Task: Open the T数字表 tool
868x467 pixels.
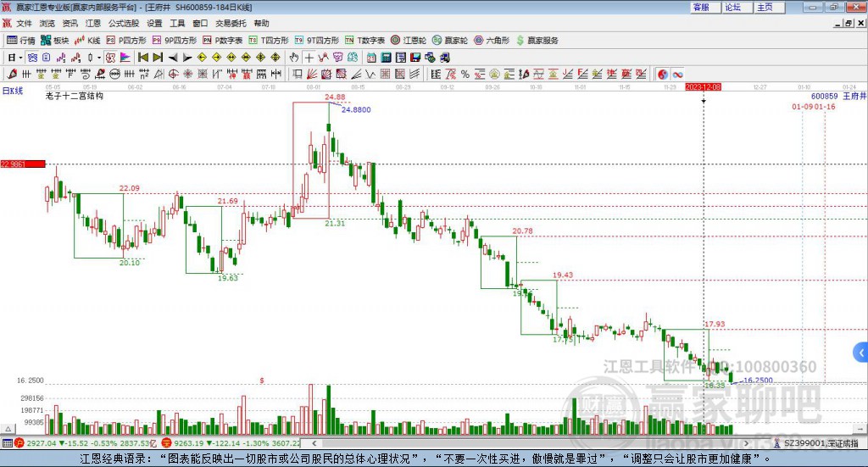Action: 364,41
